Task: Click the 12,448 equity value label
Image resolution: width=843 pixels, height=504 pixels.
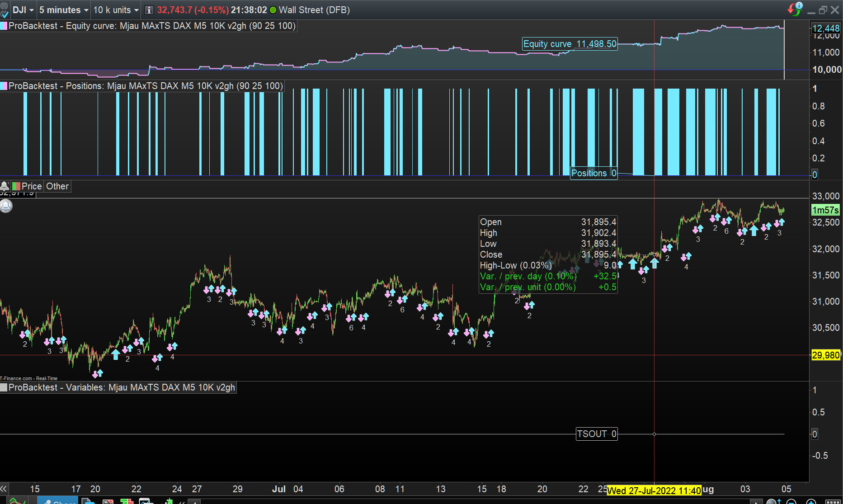Action: click(x=826, y=28)
